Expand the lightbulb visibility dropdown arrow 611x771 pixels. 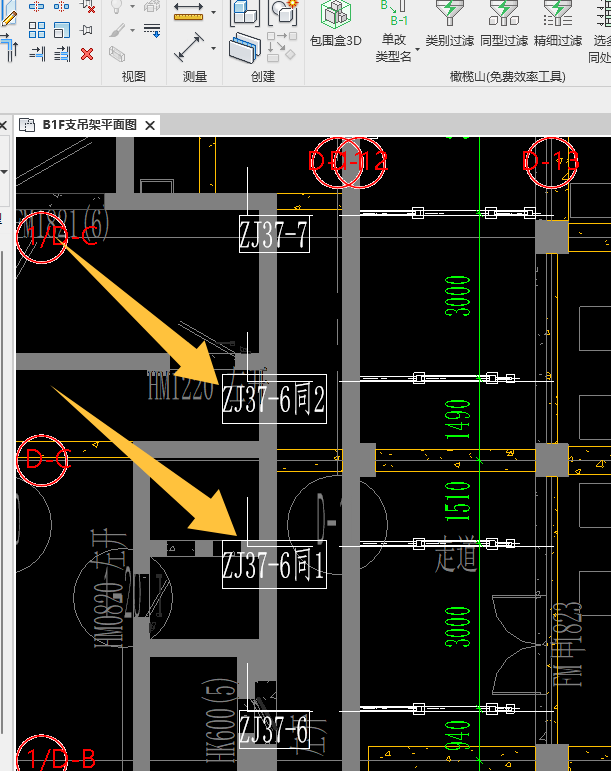click(133, 7)
